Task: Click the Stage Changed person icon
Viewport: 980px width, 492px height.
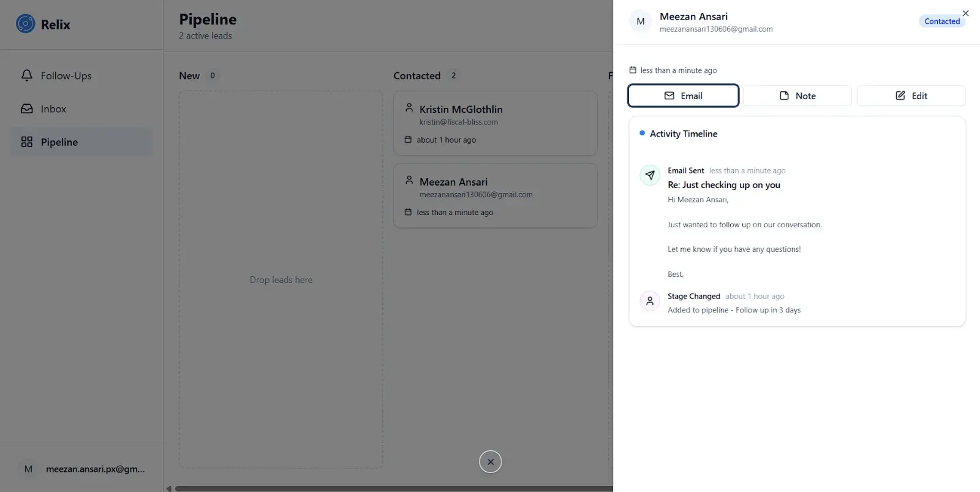Action: tap(650, 301)
